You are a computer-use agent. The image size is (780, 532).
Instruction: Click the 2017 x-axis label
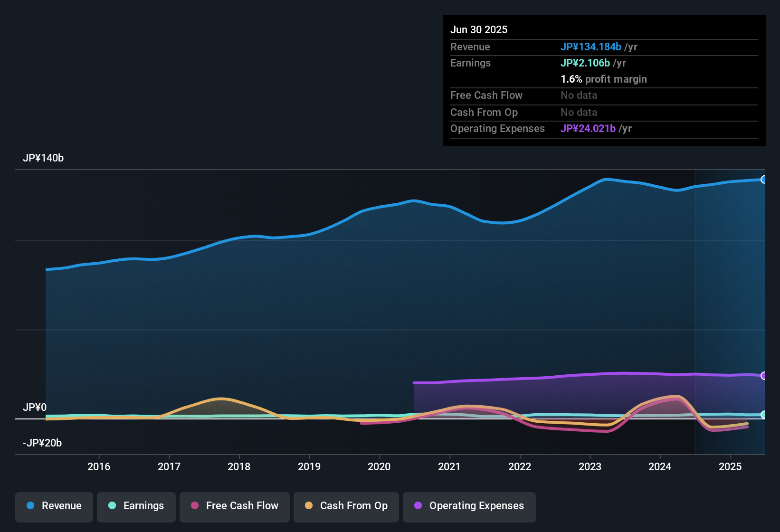pyautogui.click(x=169, y=466)
